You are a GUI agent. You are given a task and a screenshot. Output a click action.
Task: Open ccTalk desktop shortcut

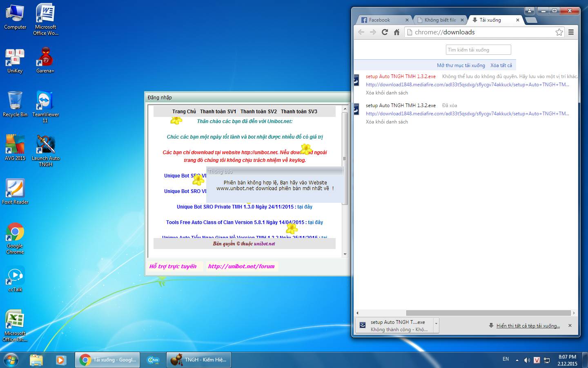coord(15,279)
